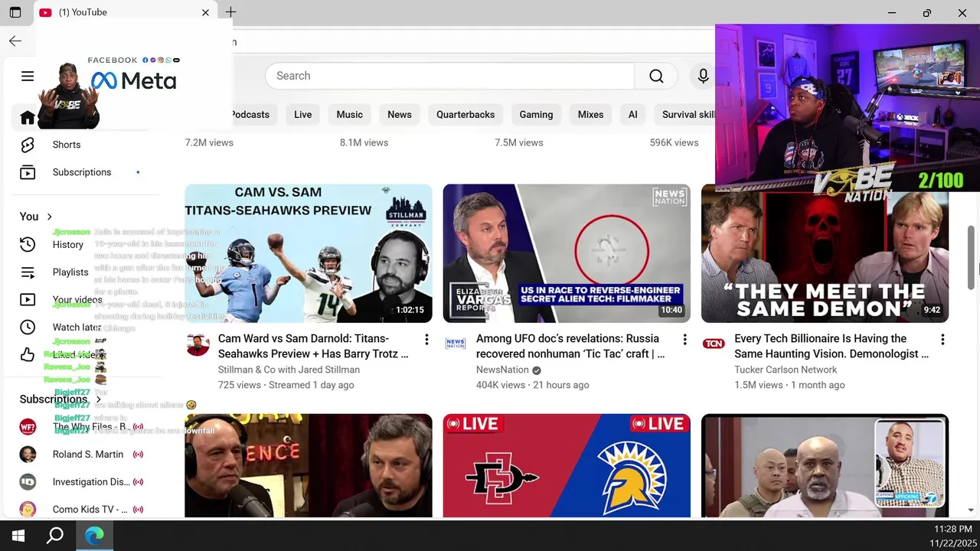The image size is (980, 551).
Task: Open options menu for Cam Ward video
Action: [x=426, y=340]
